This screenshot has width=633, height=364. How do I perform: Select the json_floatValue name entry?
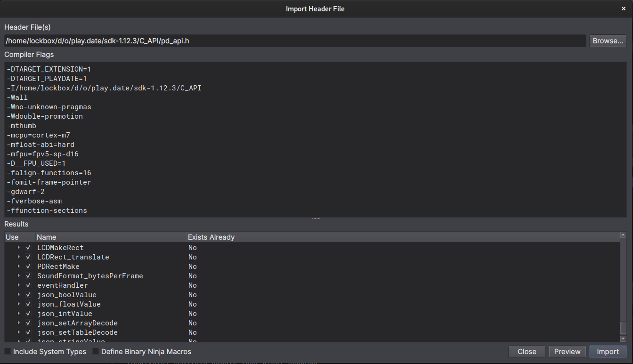[69, 304]
